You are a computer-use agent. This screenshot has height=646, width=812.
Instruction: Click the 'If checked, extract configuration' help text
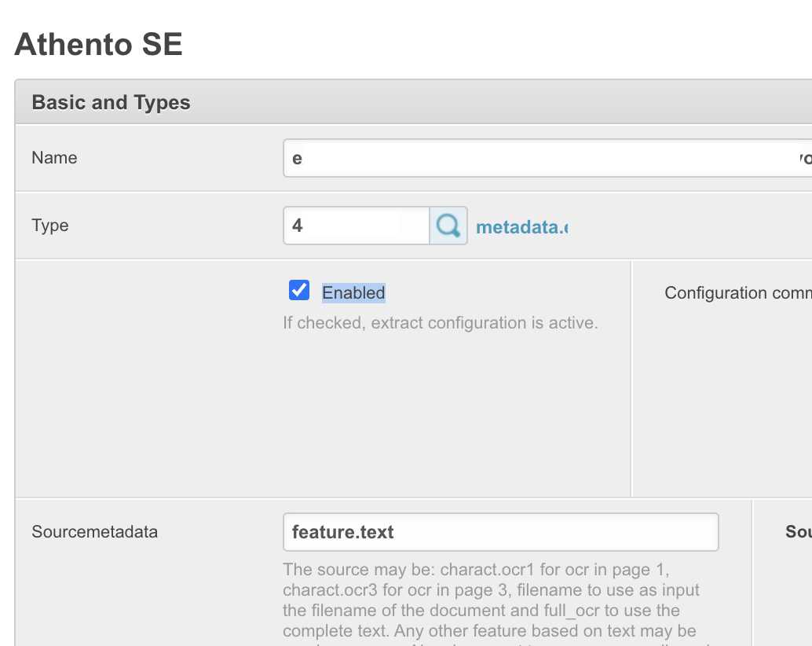coord(440,323)
